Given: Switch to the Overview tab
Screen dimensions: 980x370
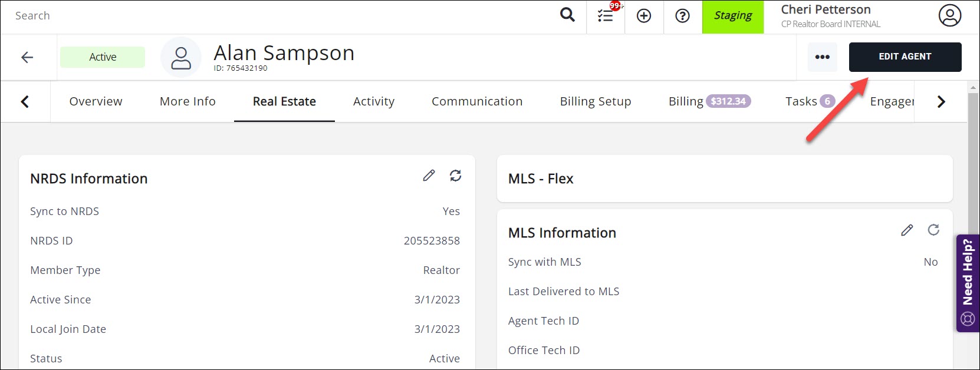Looking at the screenshot, I should (96, 101).
